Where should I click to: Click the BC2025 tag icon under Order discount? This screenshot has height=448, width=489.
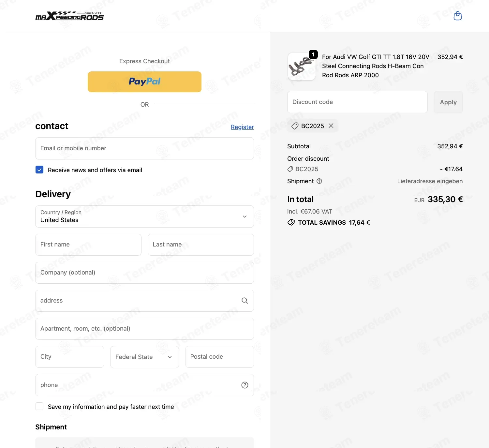coord(290,169)
